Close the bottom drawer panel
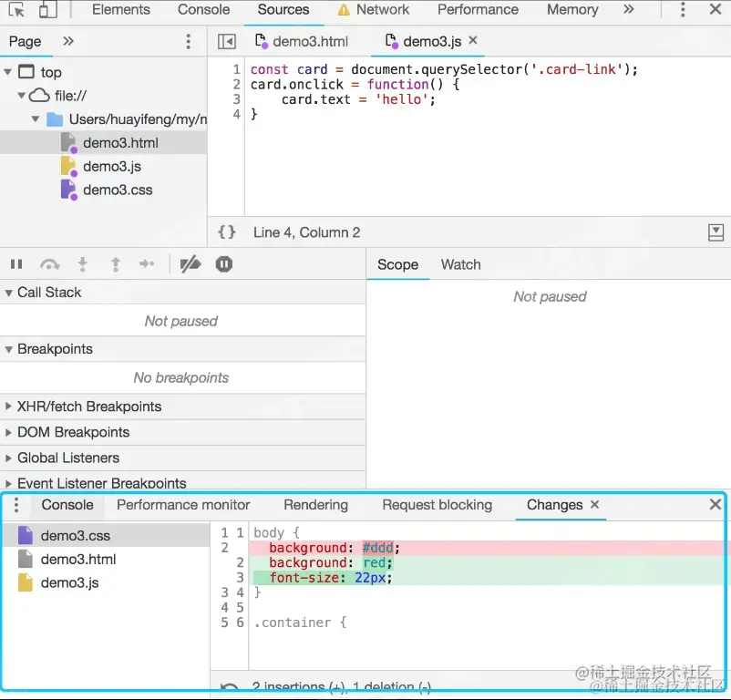Viewport: 731px width, 700px height. (x=715, y=504)
